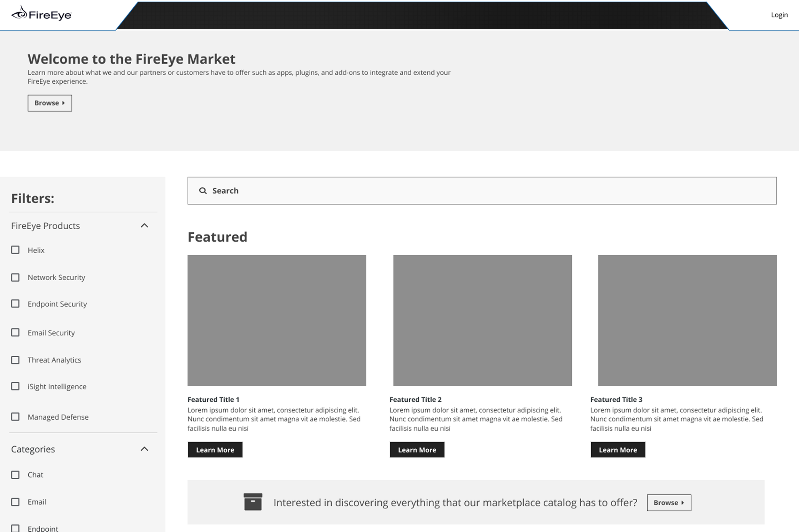This screenshot has width=799, height=532.
Task: Enable the Network Security filter
Action: [15, 277]
